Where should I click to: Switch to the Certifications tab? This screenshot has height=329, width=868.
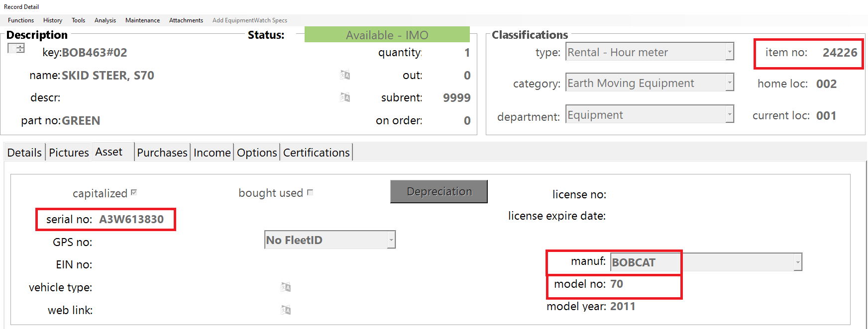pos(316,153)
